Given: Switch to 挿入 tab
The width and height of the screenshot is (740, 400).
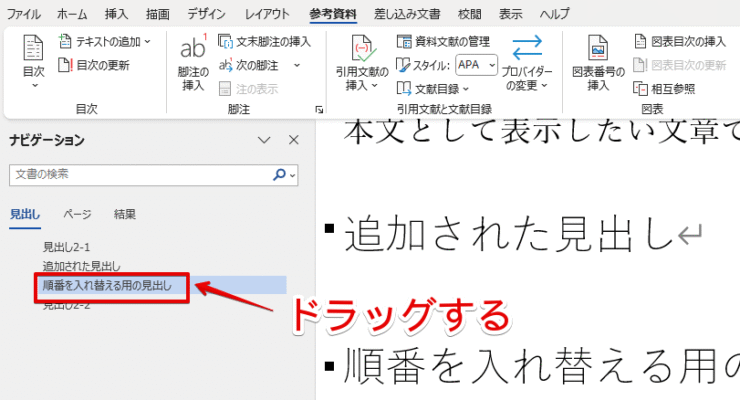Looking at the screenshot, I should click(116, 14).
